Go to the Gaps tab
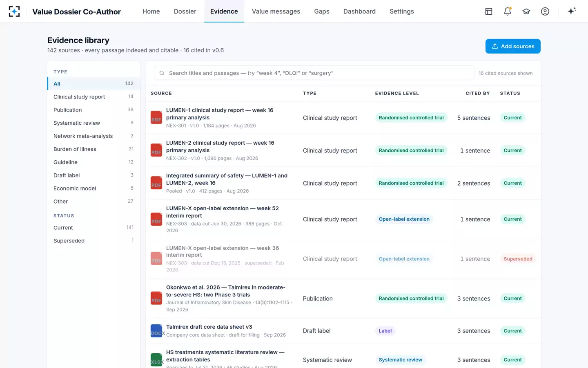588x368 pixels. coord(322,11)
